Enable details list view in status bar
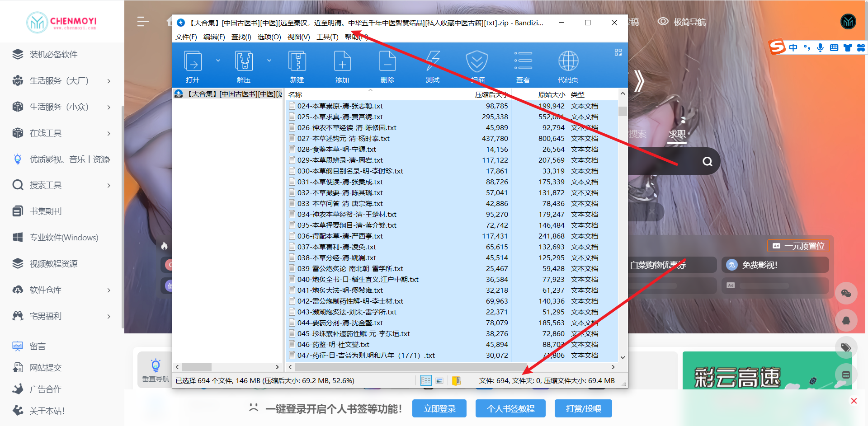The width and height of the screenshot is (868, 426). (425, 380)
